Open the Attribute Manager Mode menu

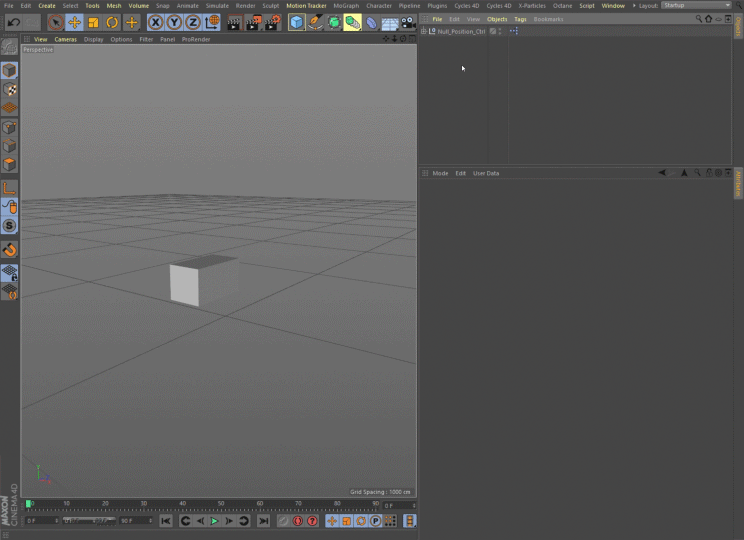[x=440, y=173]
